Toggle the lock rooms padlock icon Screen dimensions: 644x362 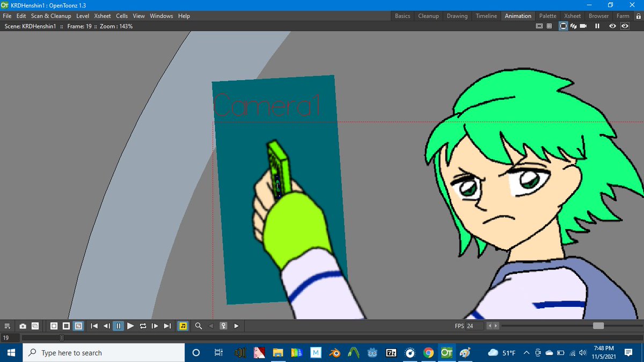[x=638, y=16]
